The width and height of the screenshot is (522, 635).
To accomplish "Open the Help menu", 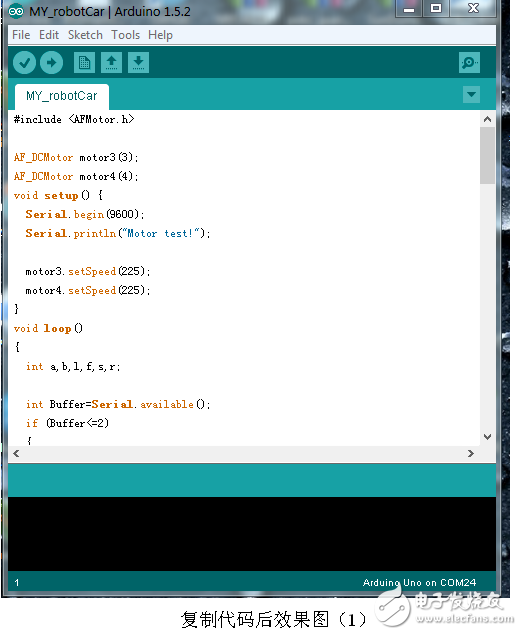I will 160,35.
